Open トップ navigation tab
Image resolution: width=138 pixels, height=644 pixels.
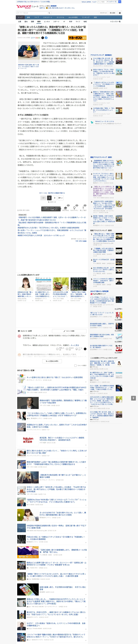(x=20, y=17)
